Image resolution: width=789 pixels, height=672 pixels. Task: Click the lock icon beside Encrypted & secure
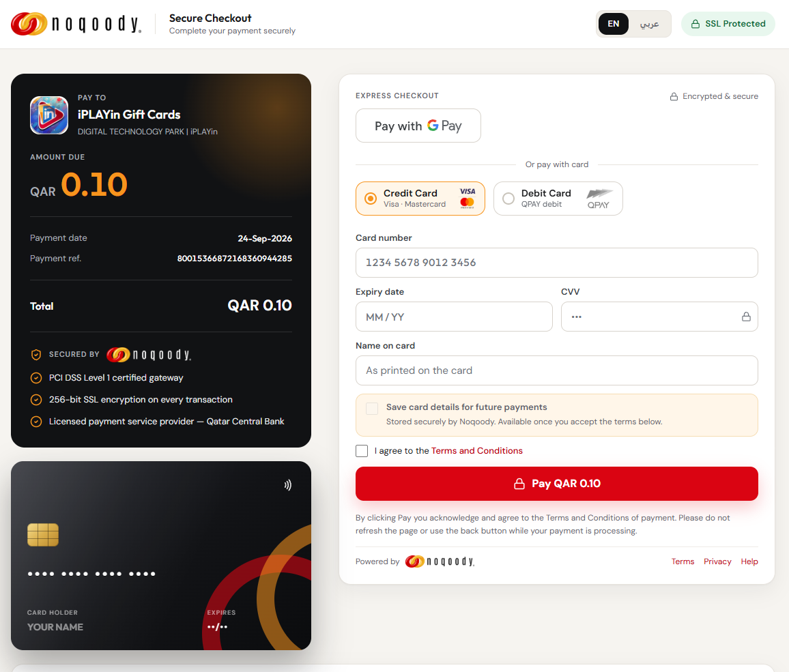click(x=674, y=97)
